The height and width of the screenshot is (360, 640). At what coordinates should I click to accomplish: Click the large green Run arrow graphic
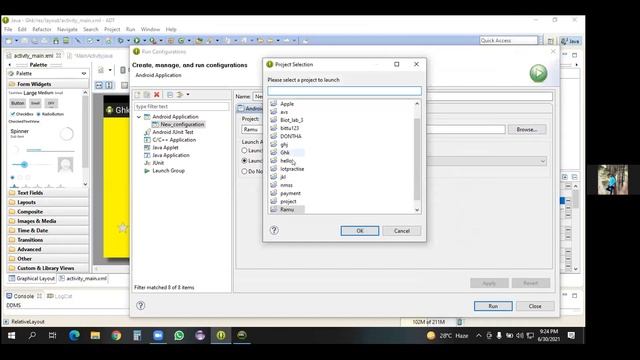(538, 73)
